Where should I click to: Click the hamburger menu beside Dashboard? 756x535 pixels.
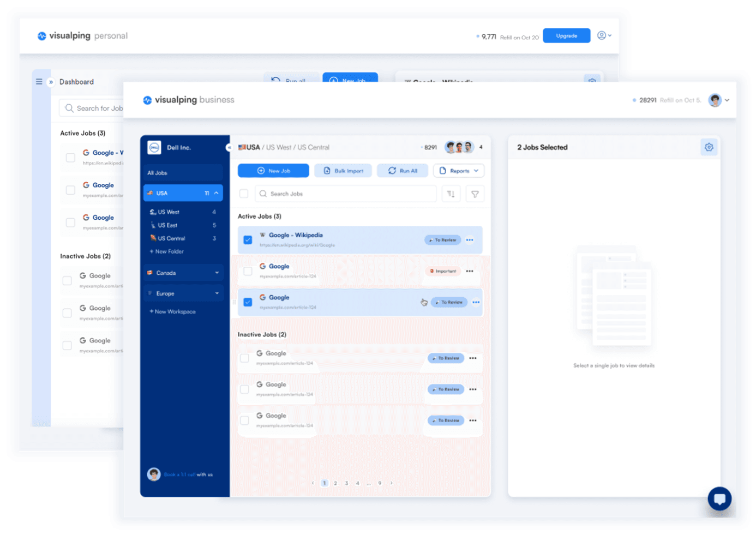39,82
